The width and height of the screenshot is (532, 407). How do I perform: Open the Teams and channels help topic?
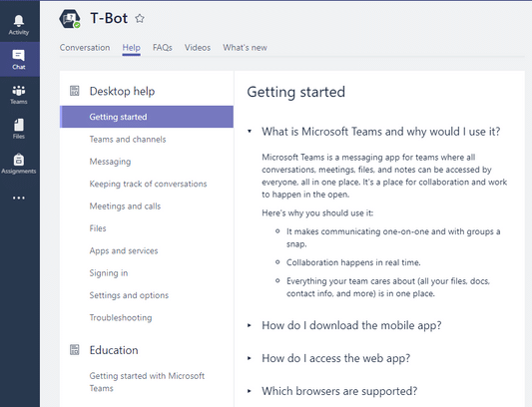(128, 139)
